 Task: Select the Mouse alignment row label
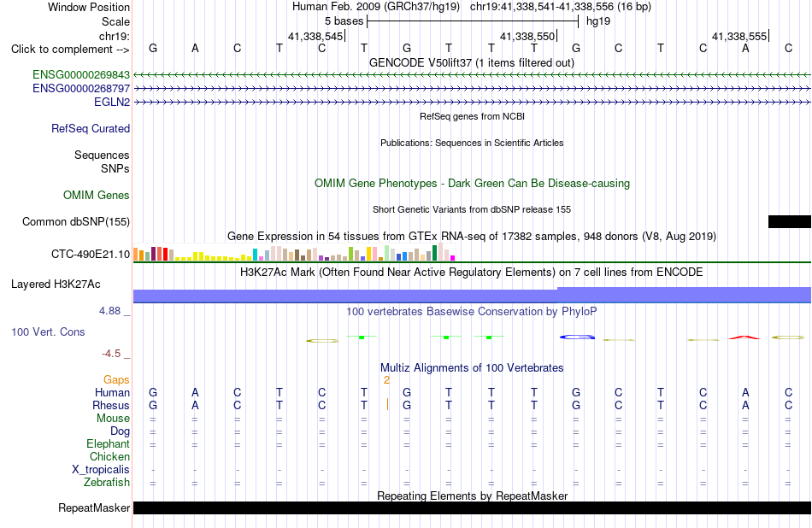click(113, 419)
